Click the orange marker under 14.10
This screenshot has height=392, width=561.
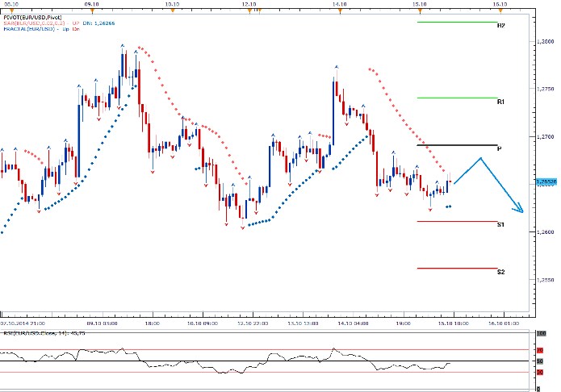tap(340, 11)
